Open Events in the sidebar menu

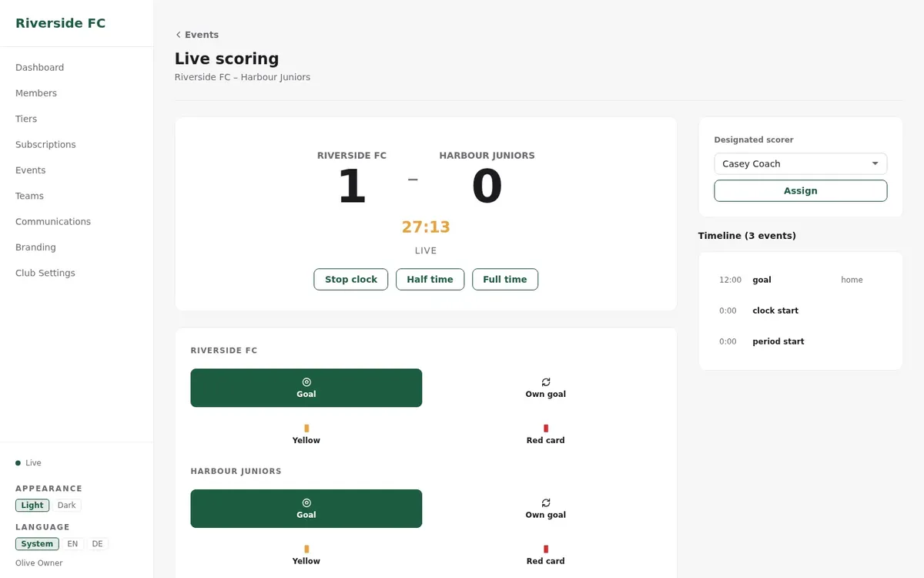[x=31, y=170]
